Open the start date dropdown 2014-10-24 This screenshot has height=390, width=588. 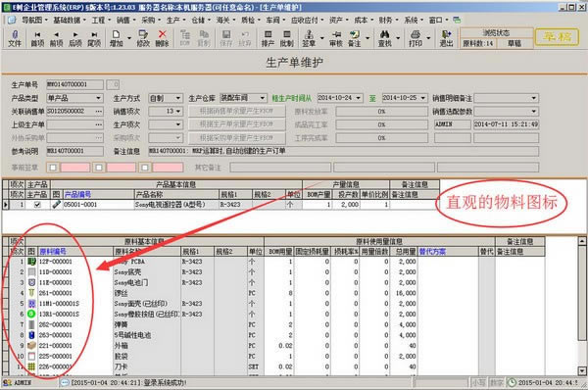coord(359,98)
